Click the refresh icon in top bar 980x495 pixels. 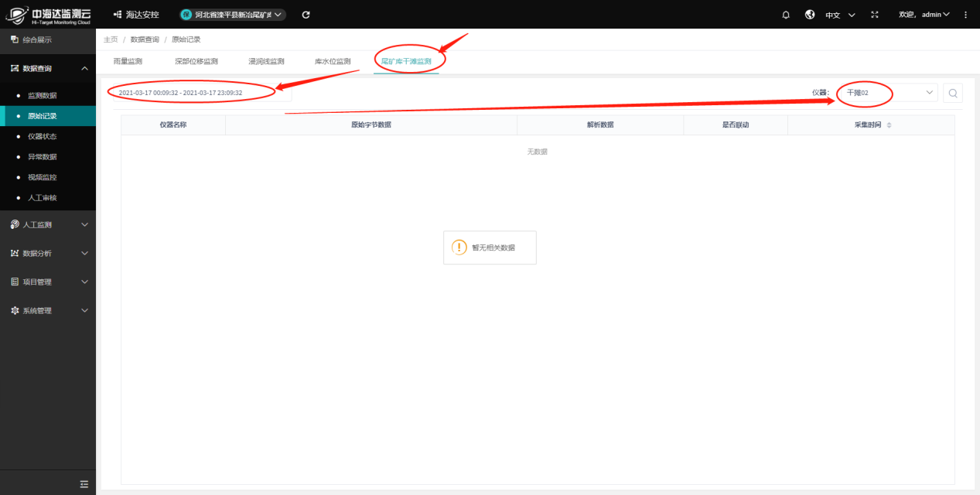(306, 15)
